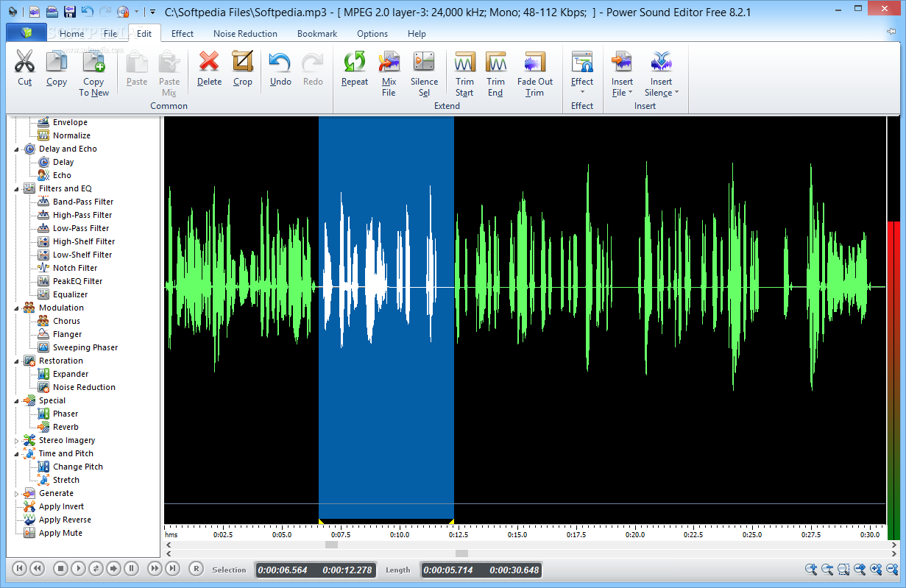
Task: Expand the Stereo Imagery group
Action: [x=17, y=440]
